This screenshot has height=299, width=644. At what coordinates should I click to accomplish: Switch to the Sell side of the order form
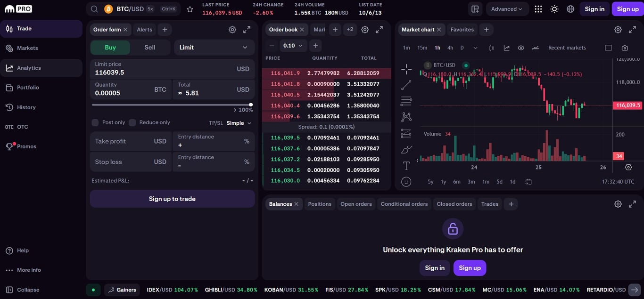(x=149, y=47)
